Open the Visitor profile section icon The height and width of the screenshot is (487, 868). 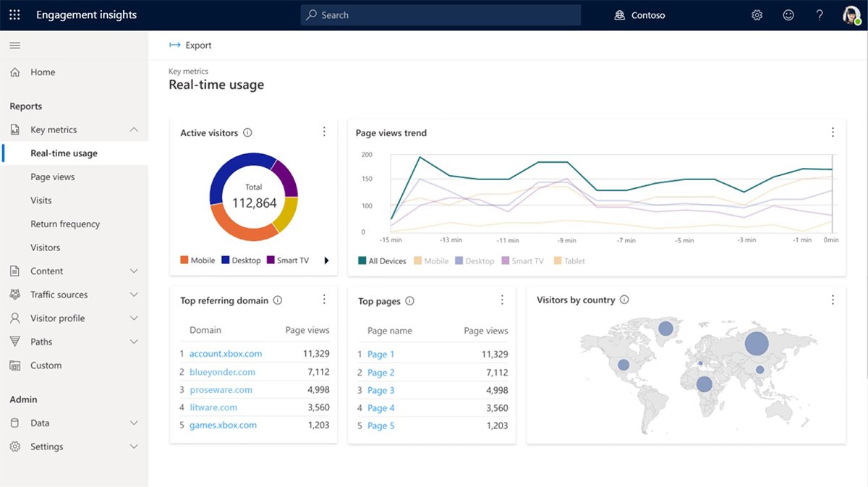[x=16, y=318]
